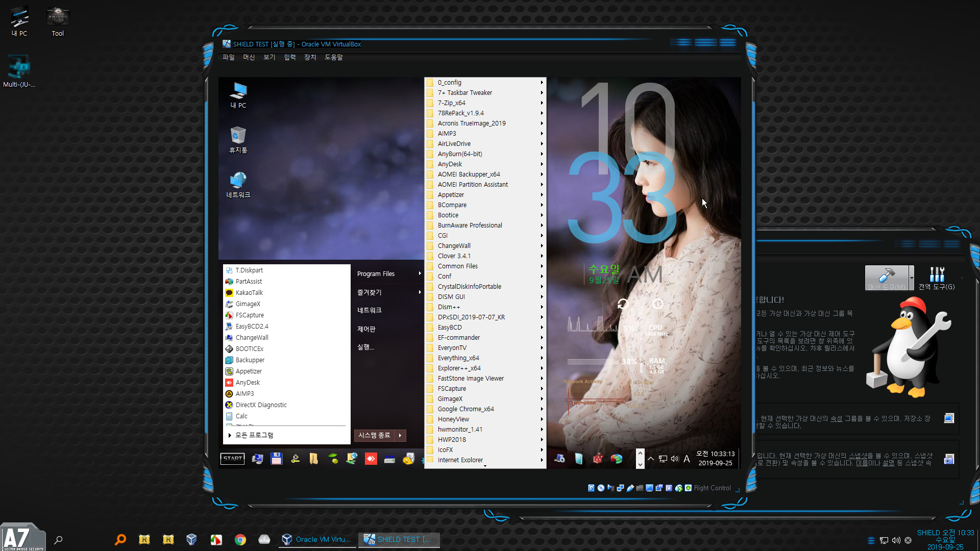Open the Tool shortcut on the host desktop
Image resolution: width=980 pixels, height=551 pixels.
[x=58, y=21]
